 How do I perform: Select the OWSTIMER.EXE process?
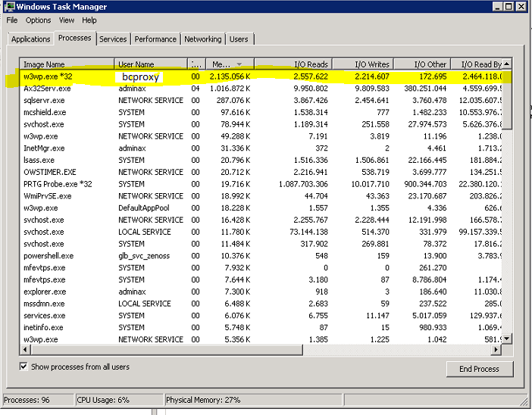[x=261, y=172]
